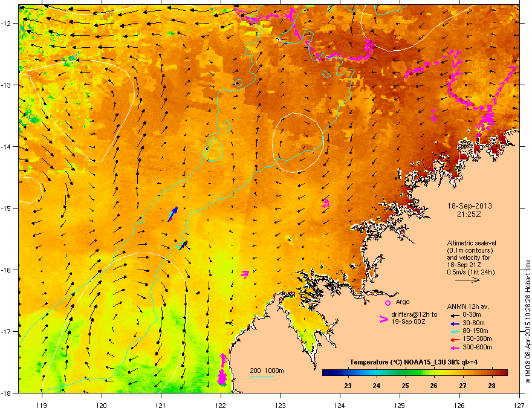Click colorbar tick label 27
Image resolution: width=532 pixels, height=411 pixels.
463,386
